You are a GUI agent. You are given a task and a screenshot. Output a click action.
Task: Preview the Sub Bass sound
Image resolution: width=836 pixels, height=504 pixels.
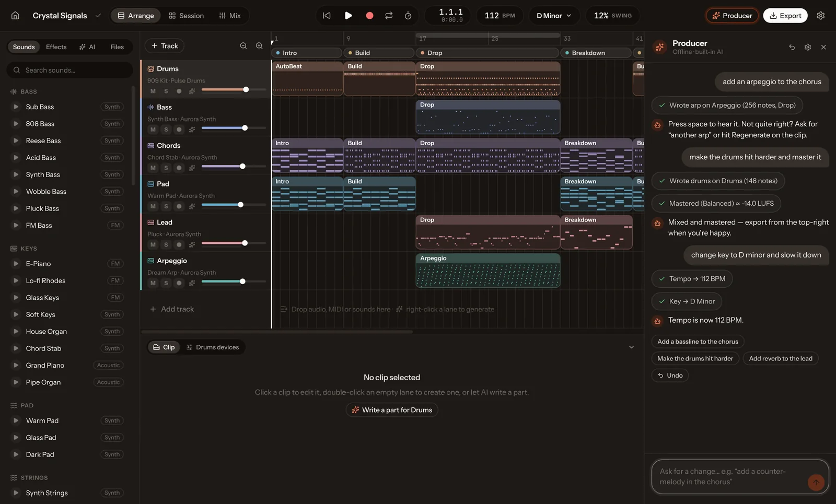pos(16,107)
